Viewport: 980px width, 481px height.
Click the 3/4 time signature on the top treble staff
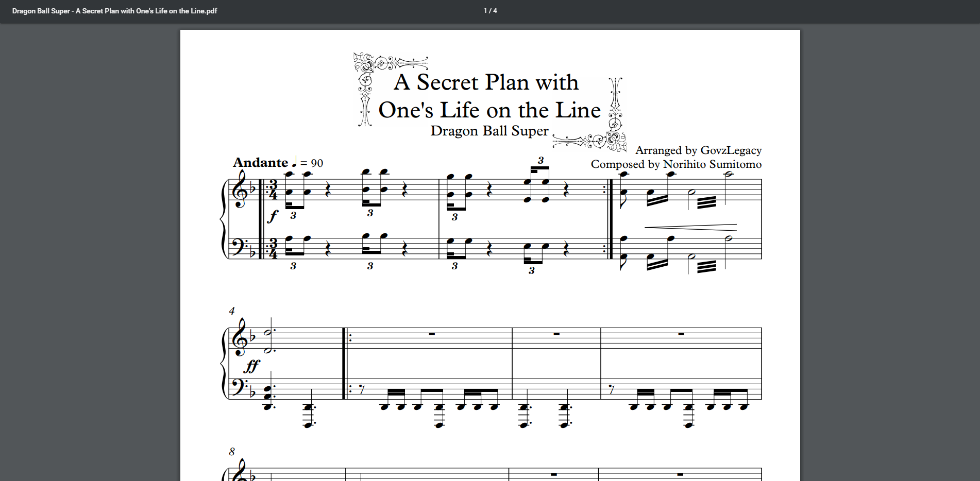tap(273, 190)
